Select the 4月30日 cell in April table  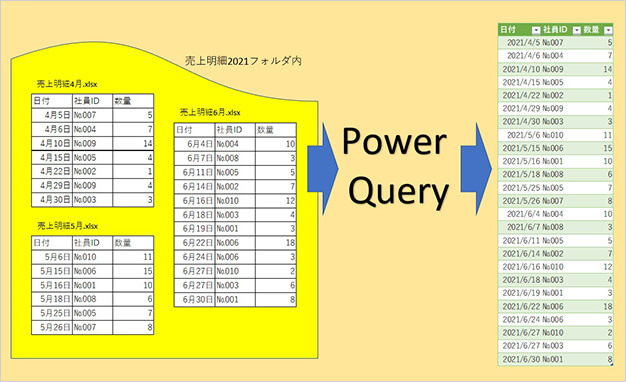52,200
